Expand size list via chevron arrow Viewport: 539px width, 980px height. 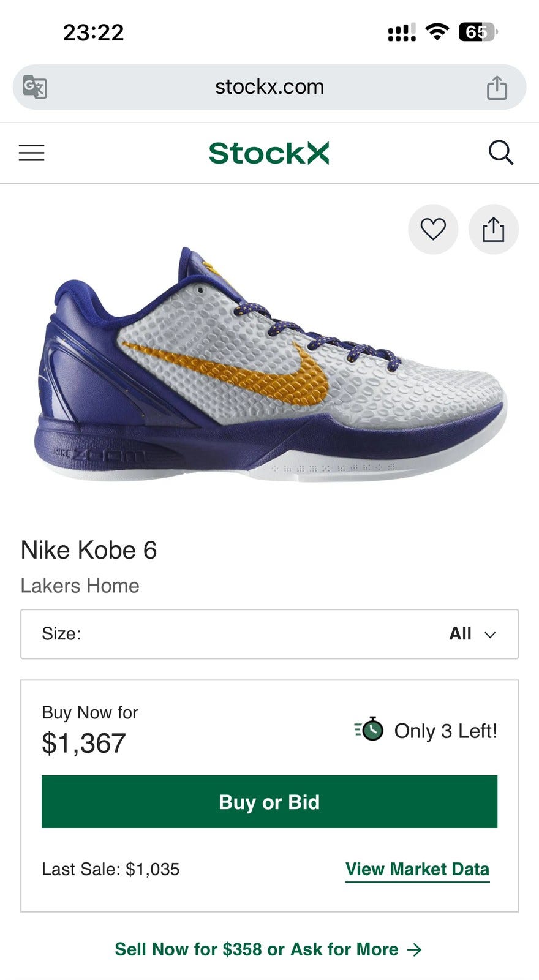point(490,635)
